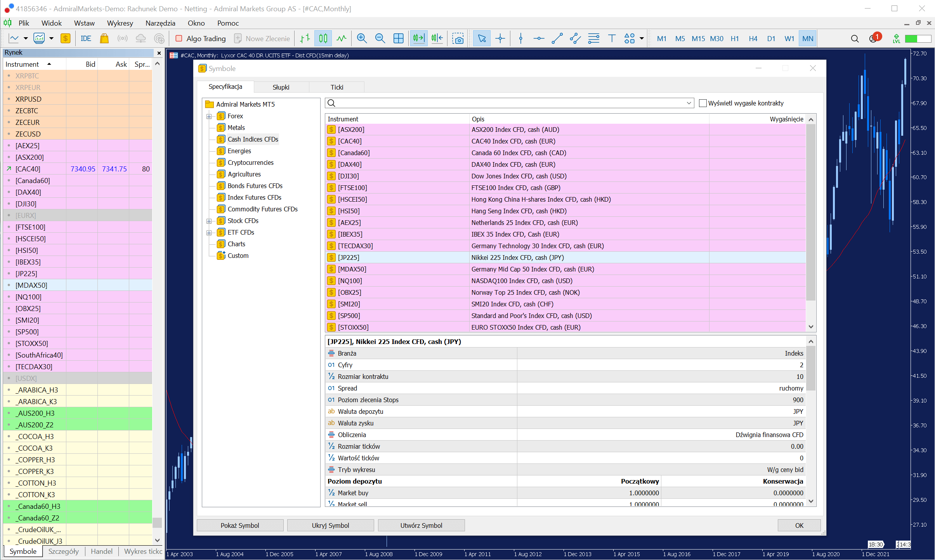This screenshot has width=935, height=560.
Task: Click the Utwórz Symbol button
Action: [421, 525]
